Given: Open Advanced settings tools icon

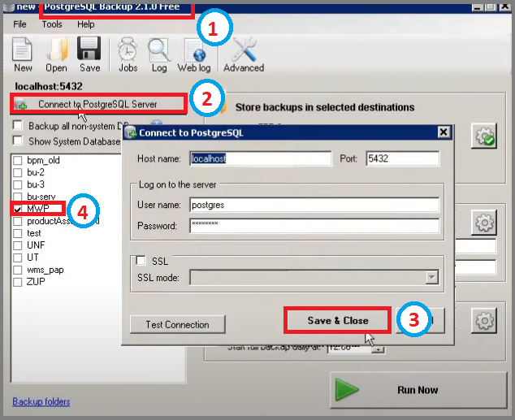Looking at the screenshot, I should click(244, 54).
